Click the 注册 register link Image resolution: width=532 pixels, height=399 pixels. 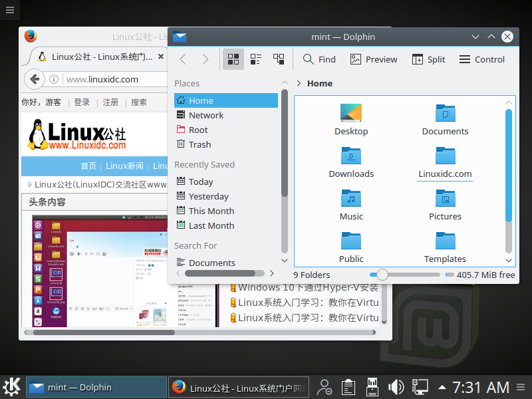[x=110, y=102]
